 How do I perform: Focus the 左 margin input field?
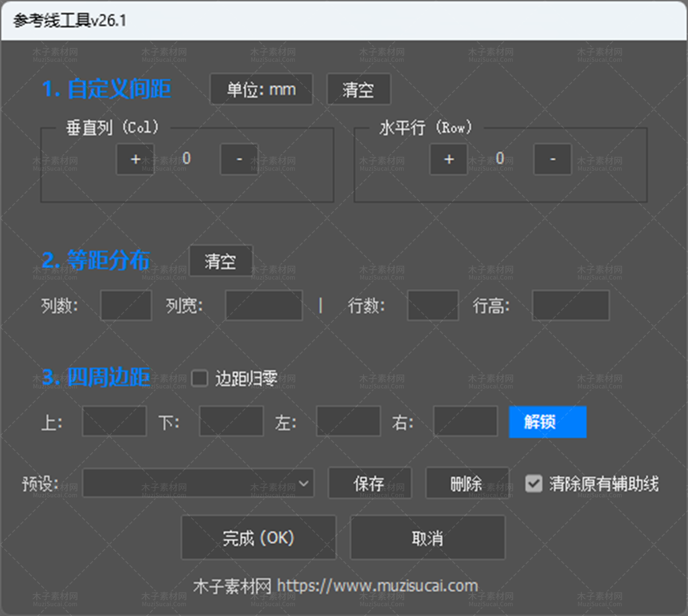tap(348, 422)
